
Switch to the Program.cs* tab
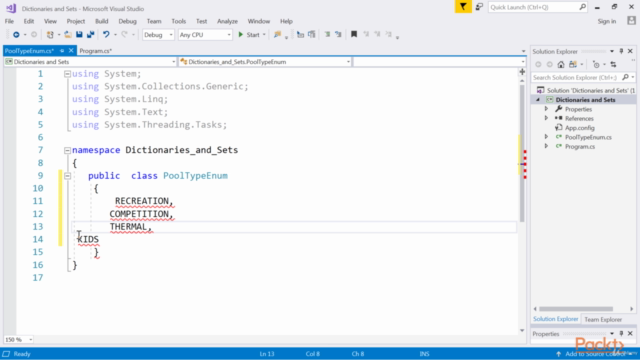(x=96, y=51)
